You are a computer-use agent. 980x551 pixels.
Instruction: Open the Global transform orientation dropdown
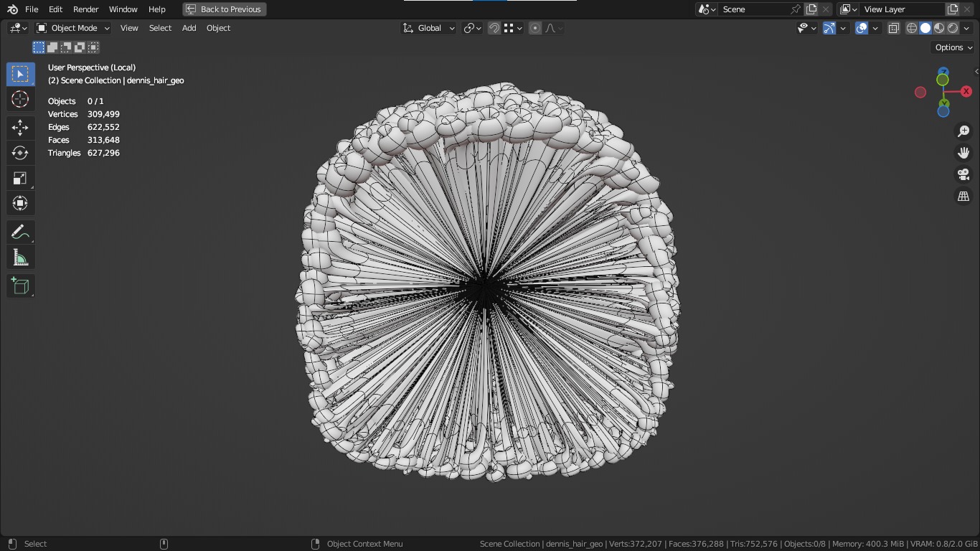[428, 28]
